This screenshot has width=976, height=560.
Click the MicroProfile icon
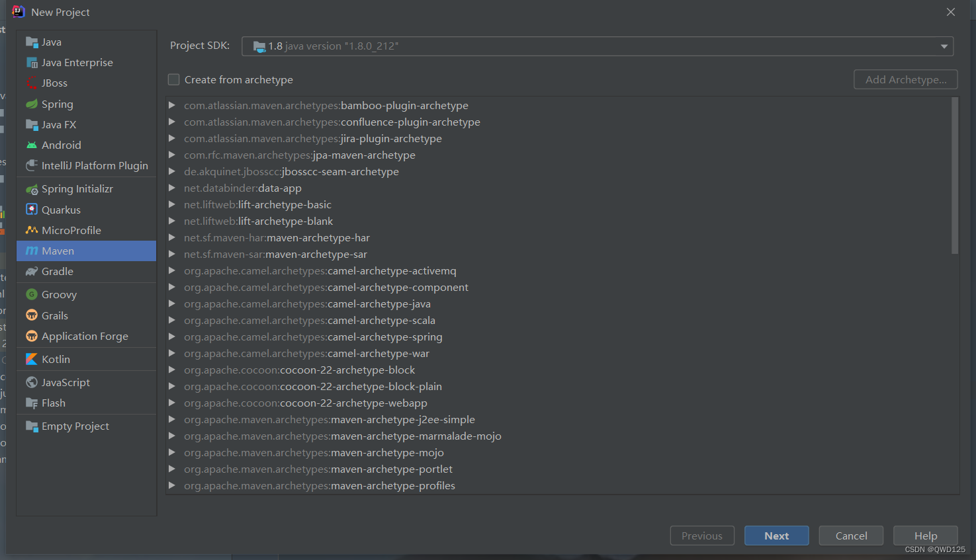32,230
